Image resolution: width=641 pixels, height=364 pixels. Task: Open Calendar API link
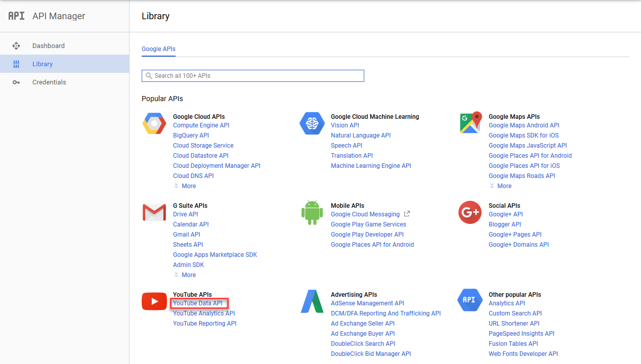click(191, 224)
